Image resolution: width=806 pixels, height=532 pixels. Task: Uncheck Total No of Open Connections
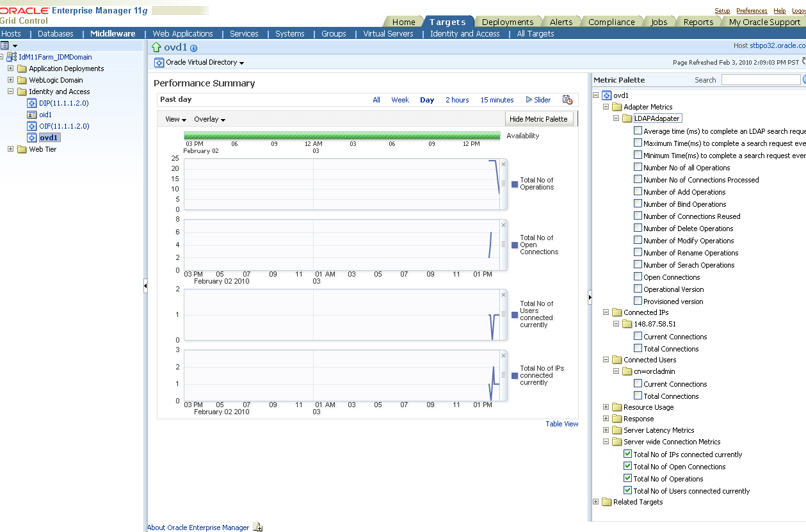point(628,466)
